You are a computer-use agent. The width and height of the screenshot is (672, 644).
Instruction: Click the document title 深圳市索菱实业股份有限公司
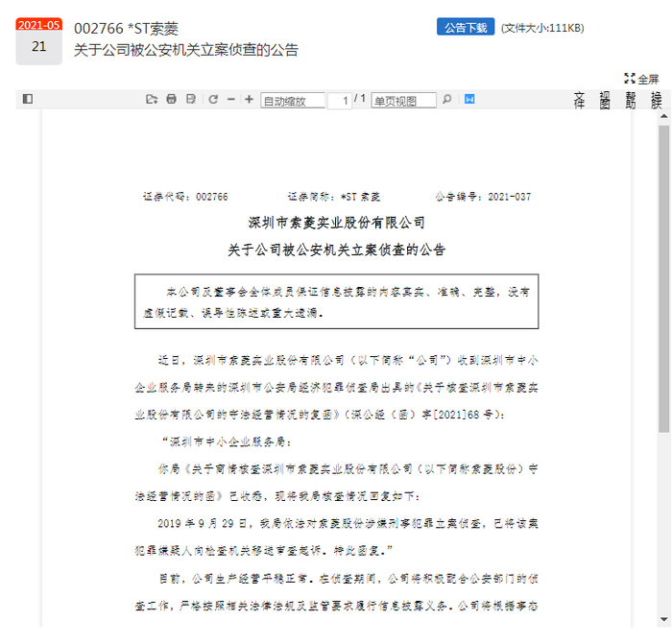coord(336,223)
